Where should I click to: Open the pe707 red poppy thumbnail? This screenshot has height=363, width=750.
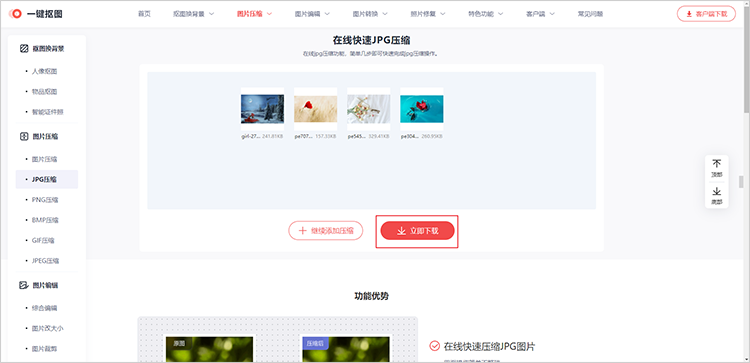[x=316, y=109]
